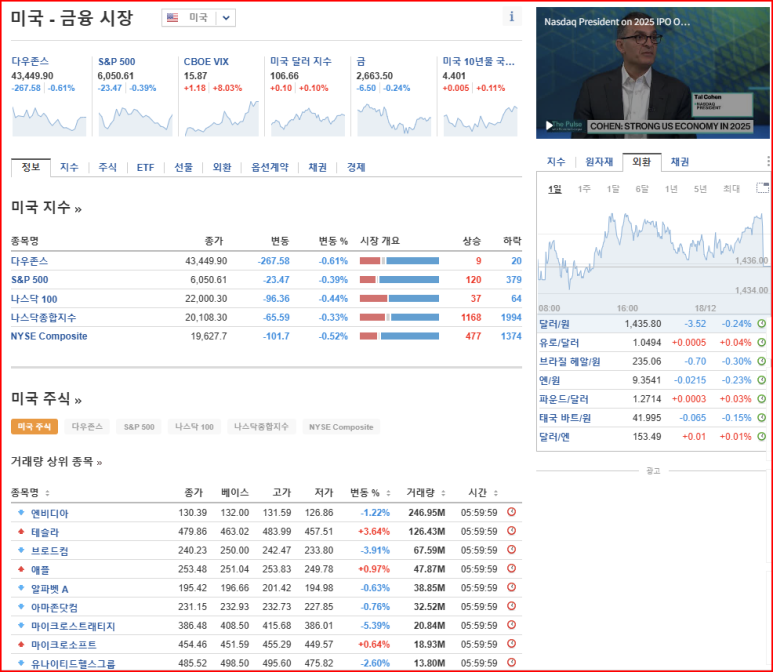The height and width of the screenshot is (672, 773).
Task: Open the 마이크로스트래티지 stock link
Action: [x=73, y=626]
